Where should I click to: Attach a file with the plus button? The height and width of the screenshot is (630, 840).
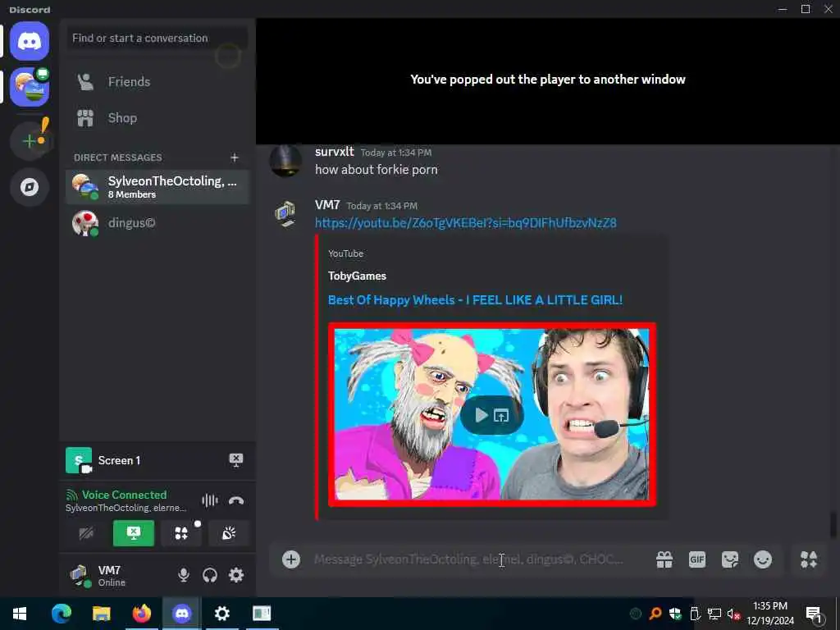(x=291, y=559)
